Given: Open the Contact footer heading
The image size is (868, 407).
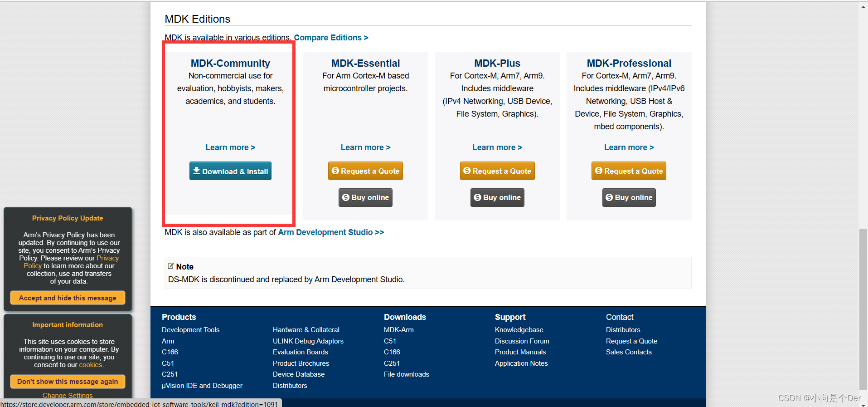Looking at the screenshot, I should pos(620,317).
